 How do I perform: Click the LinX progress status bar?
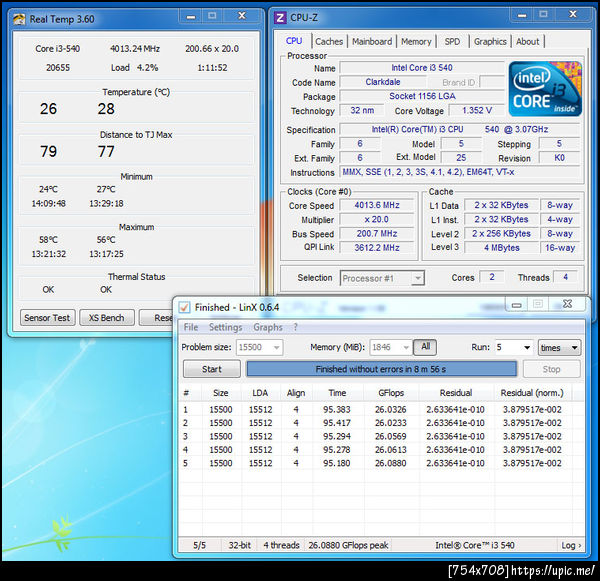click(x=381, y=369)
